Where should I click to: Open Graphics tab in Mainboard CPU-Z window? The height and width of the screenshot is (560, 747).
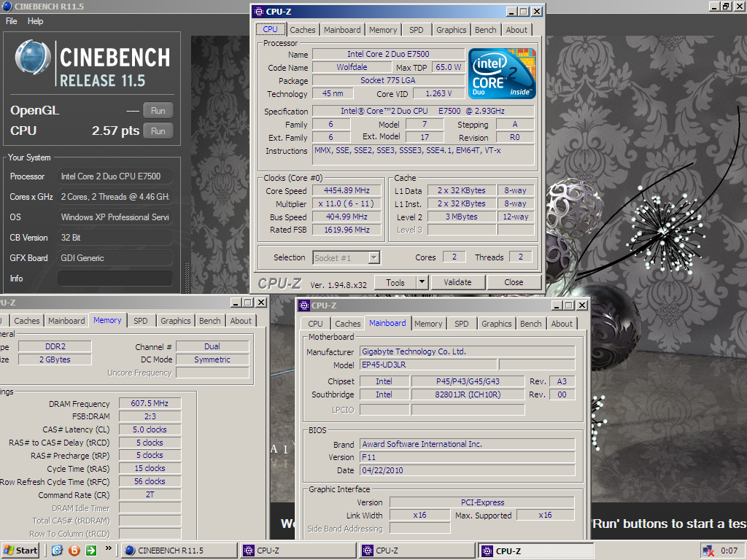point(496,323)
